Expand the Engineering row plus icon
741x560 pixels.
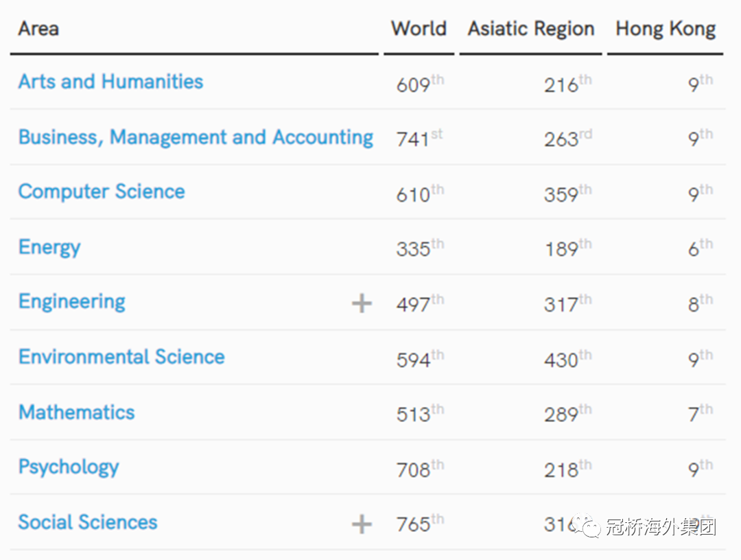(x=362, y=303)
